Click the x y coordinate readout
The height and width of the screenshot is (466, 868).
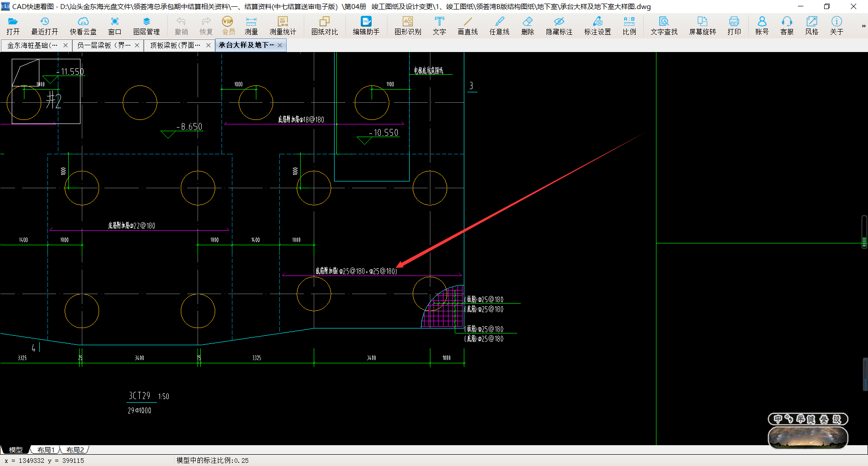44,461
